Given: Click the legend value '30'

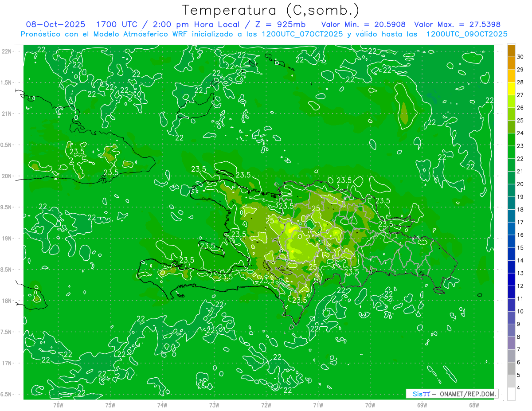Looking at the screenshot, I should (520, 56).
